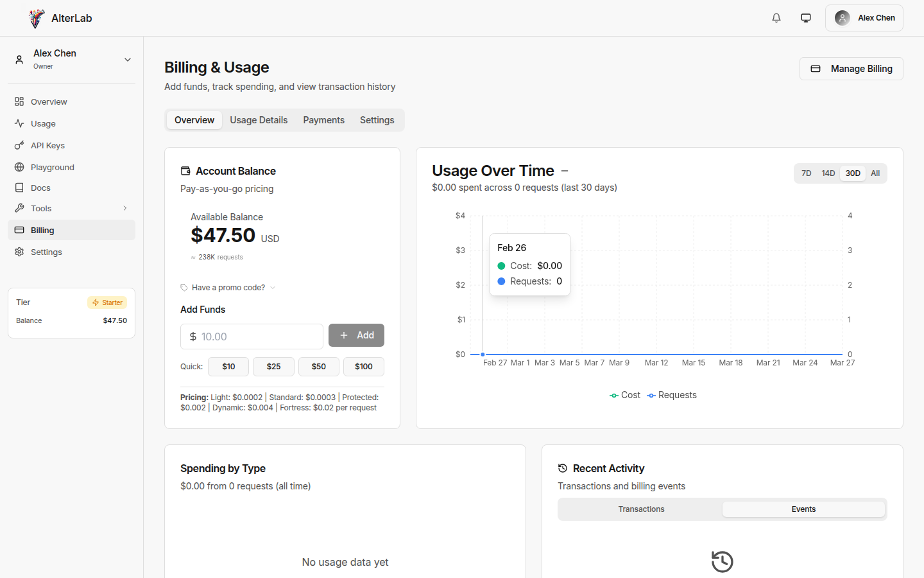Click the "238K requests" estimate text

tap(217, 257)
